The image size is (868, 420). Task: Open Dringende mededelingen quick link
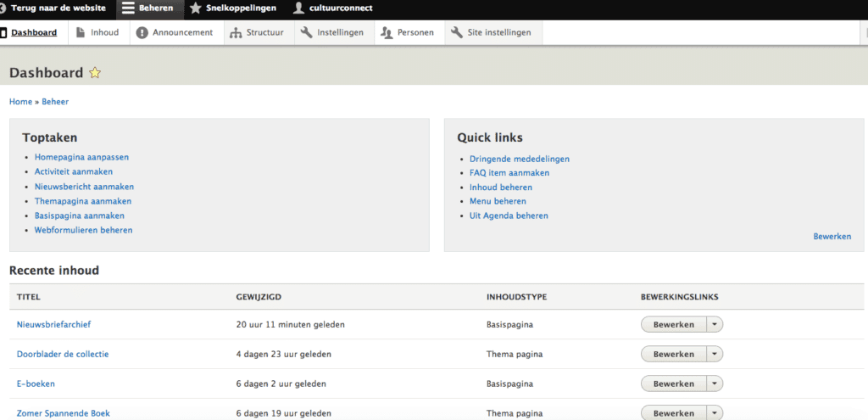click(x=519, y=159)
